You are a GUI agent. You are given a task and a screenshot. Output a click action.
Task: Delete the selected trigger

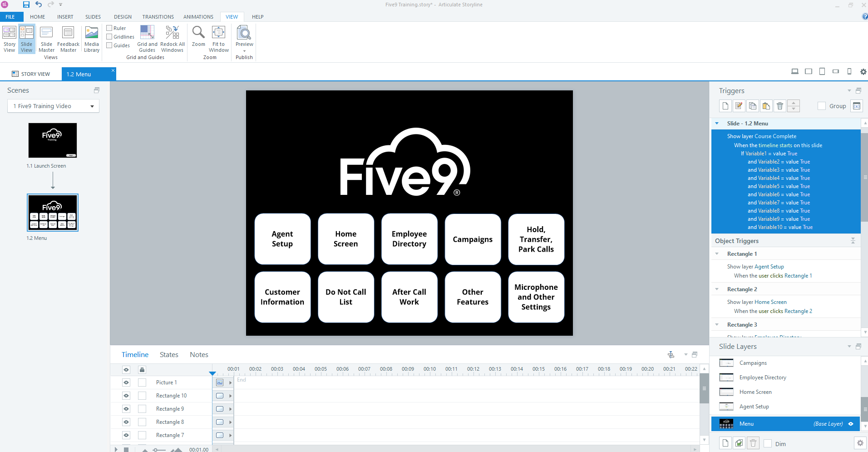[x=780, y=106]
